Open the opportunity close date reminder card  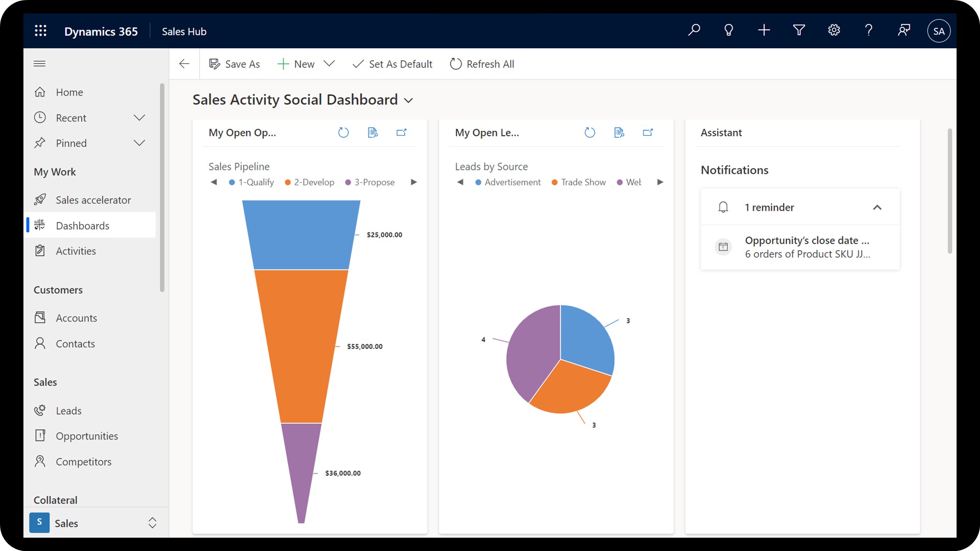pyautogui.click(x=807, y=247)
